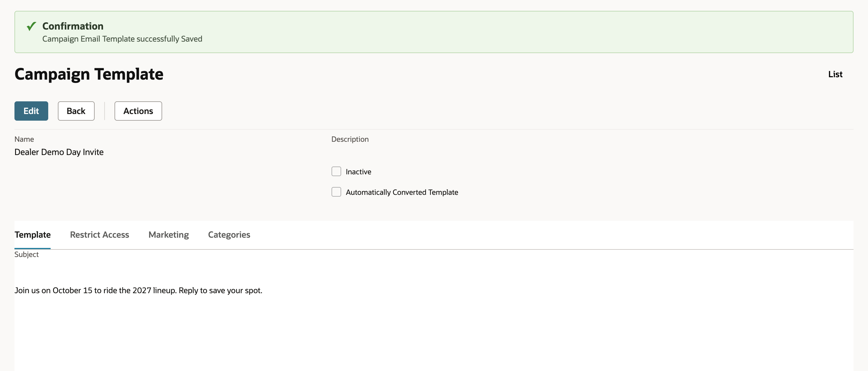The height and width of the screenshot is (371, 868).
Task: Click the Campaign Template page heading
Action: coord(89,74)
